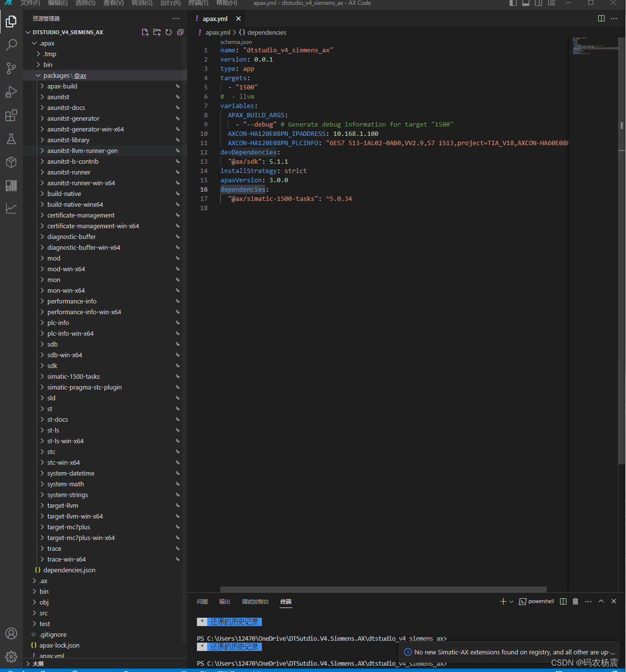Open apax-lock.json file

105,645
